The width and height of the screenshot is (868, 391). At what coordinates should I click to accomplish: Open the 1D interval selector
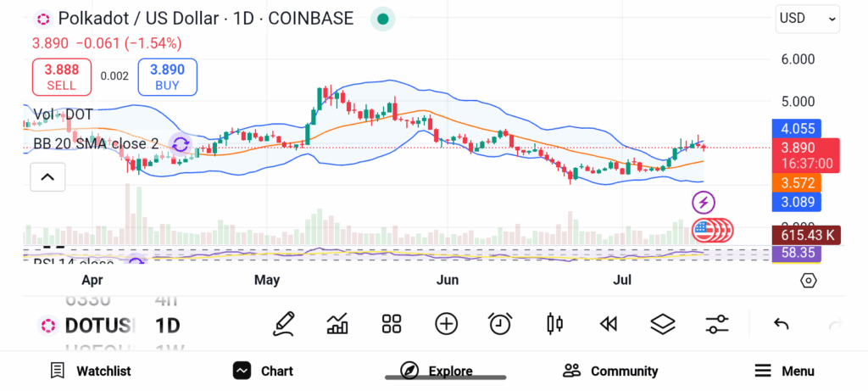(x=167, y=326)
